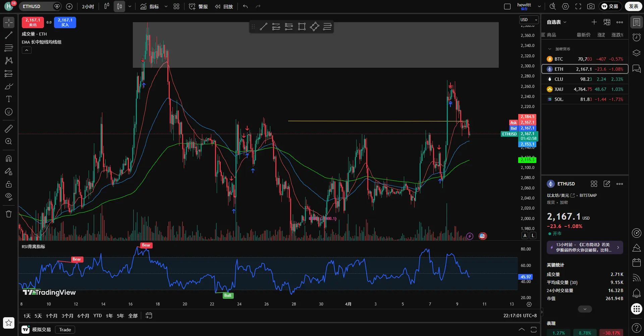Open the Fibonacci retracement tools

pyautogui.click(x=9, y=48)
